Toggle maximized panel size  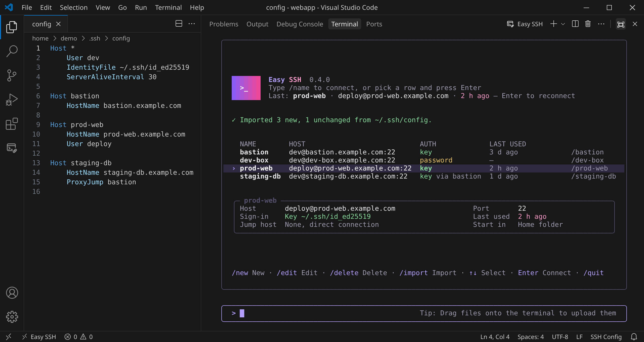[x=621, y=24]
